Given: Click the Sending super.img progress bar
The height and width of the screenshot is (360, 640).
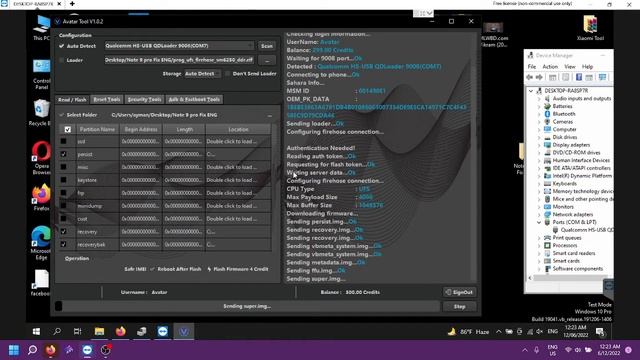Looking at the screenshot, I should pos(247,306).
